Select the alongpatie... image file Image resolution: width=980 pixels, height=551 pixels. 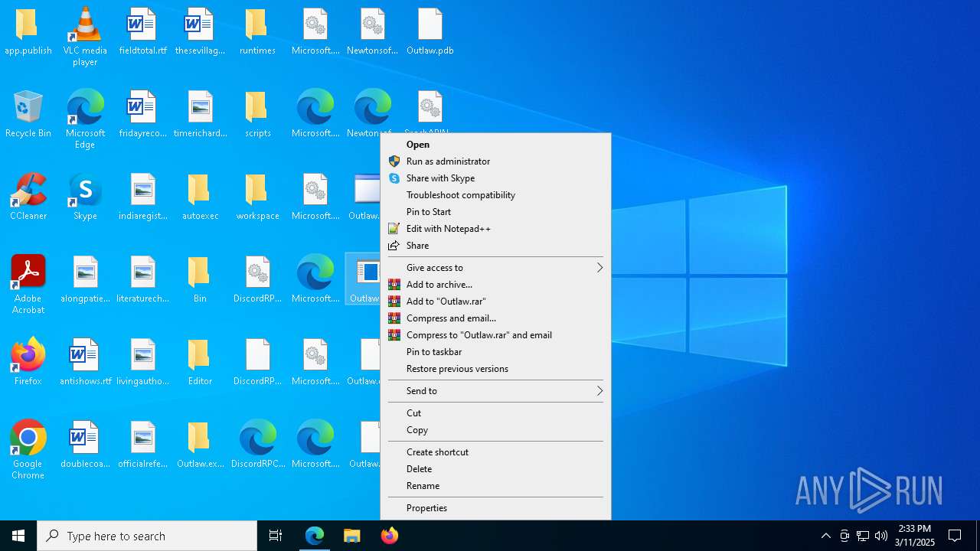coord(85,272)
